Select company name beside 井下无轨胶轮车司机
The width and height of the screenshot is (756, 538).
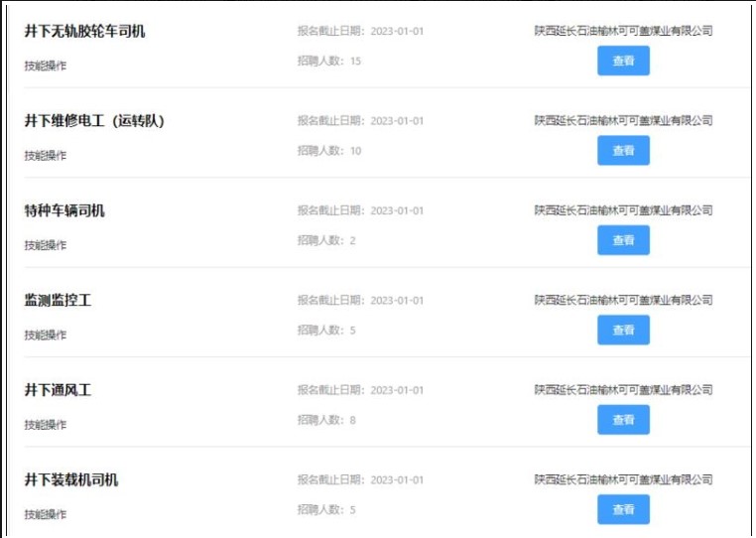click(x=623, y=31)
